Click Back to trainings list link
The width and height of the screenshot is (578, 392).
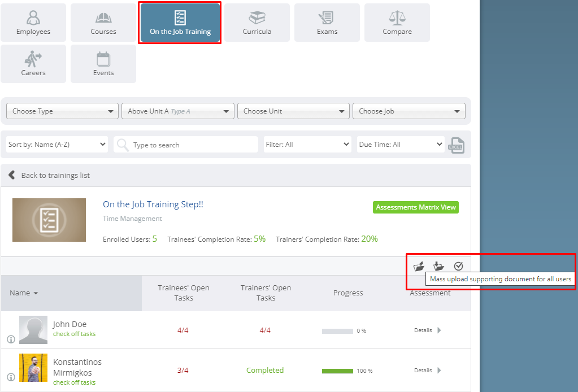click(55, 175)
